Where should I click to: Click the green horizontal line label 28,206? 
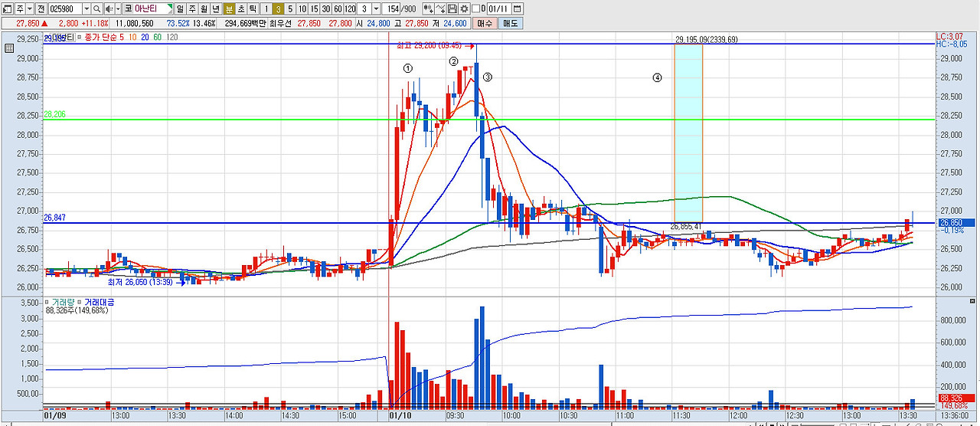(54, 114)
